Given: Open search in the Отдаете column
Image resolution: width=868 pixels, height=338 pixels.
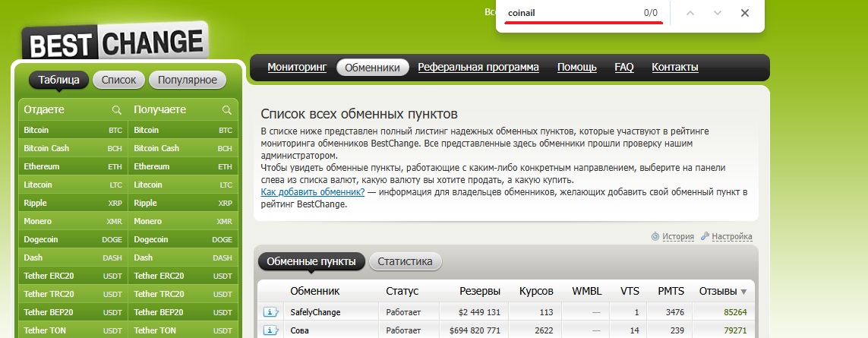Looking at the screenshot, I should pyautogui.click(x=117, y=109).
